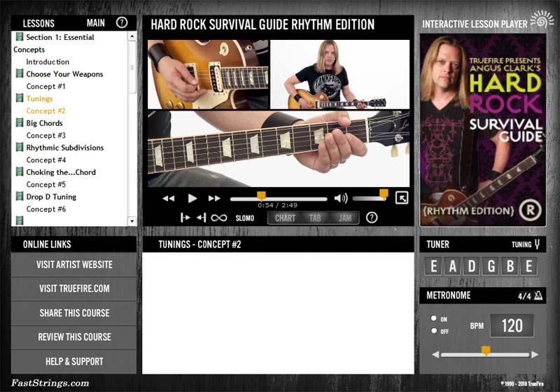The height and width of the screenshot is (392, 560).
Task: Open the Big Chords lesson
Action: pos(44,123)
